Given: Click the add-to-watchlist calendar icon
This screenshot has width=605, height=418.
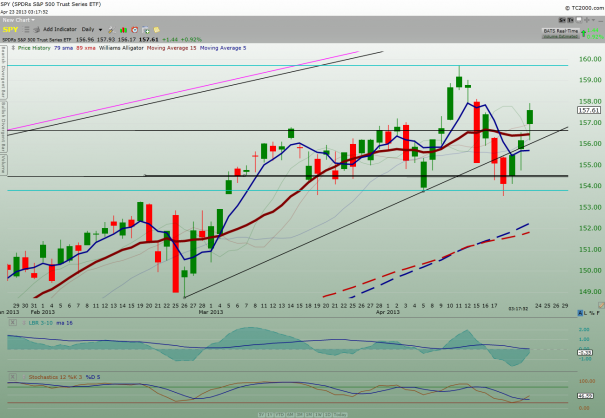Looking at the screenshot, I should 145,30.
